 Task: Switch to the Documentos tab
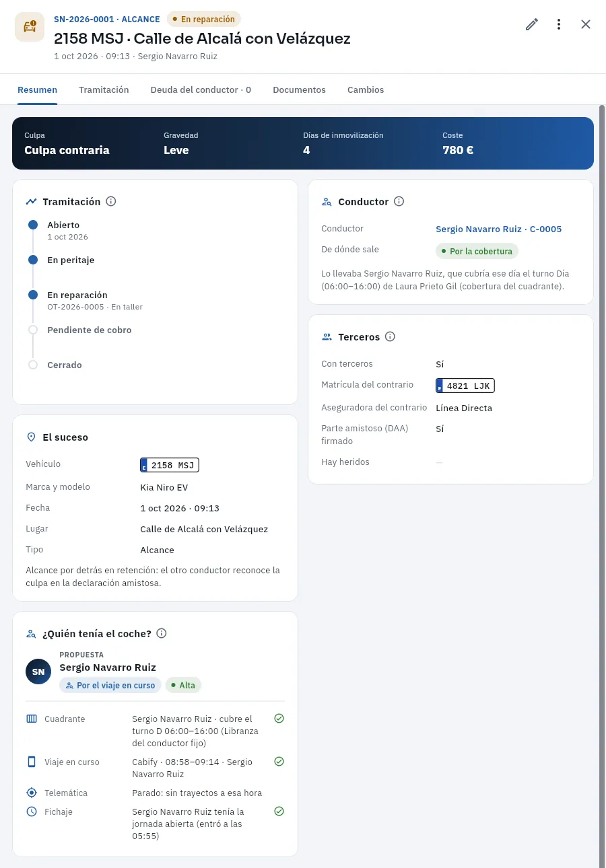click(299, 89)
